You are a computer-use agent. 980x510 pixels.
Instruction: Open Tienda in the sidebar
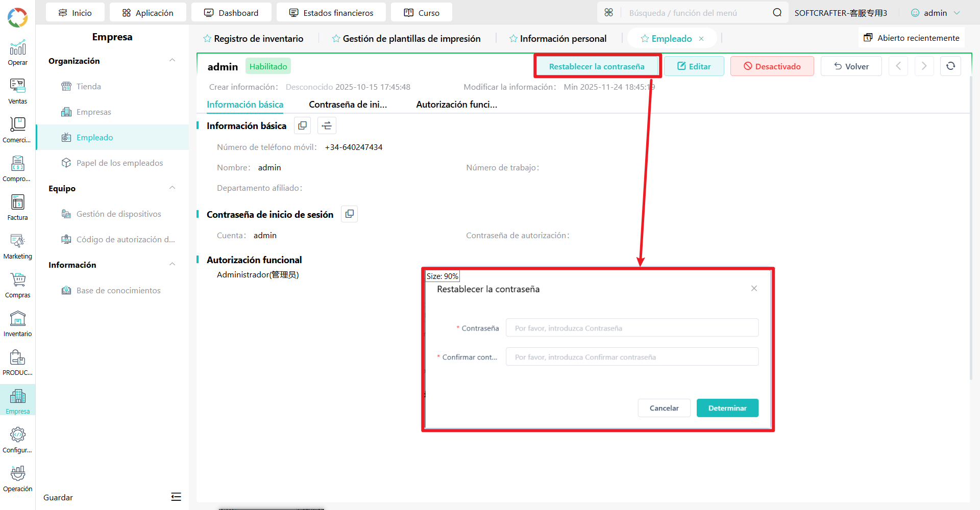click(x=112, y=86)
